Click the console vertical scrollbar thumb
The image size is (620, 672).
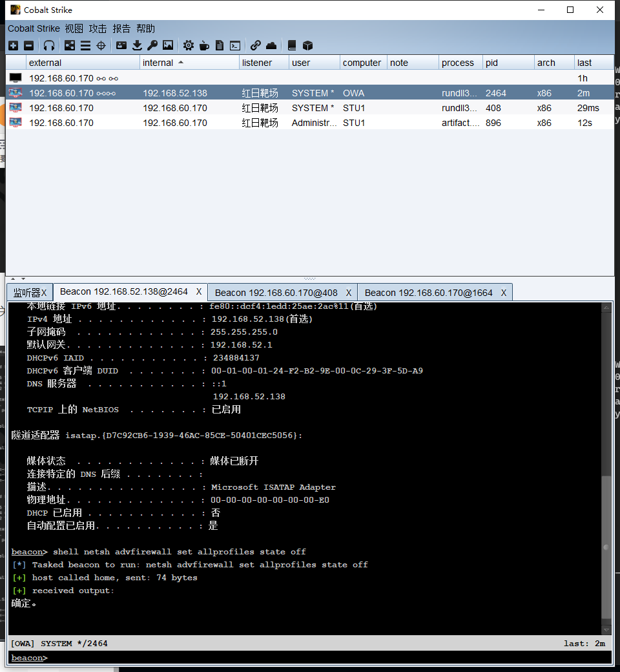606,547
